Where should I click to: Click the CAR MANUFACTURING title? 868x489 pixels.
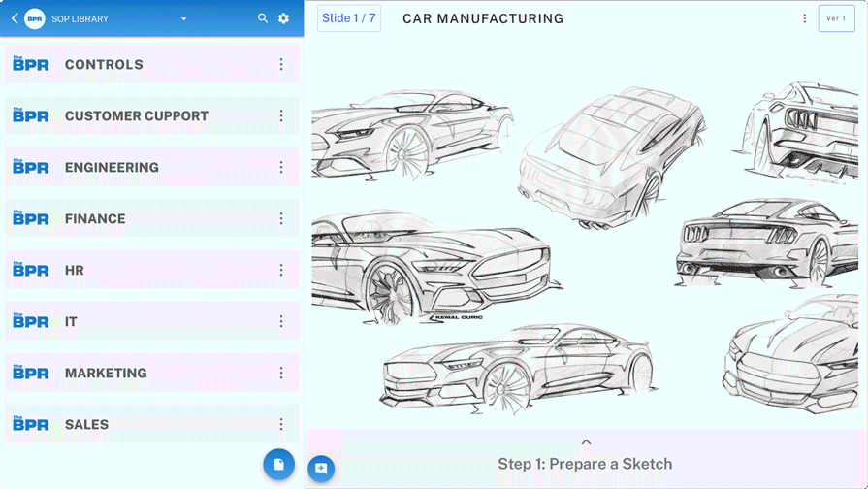(x=483, y=18)
